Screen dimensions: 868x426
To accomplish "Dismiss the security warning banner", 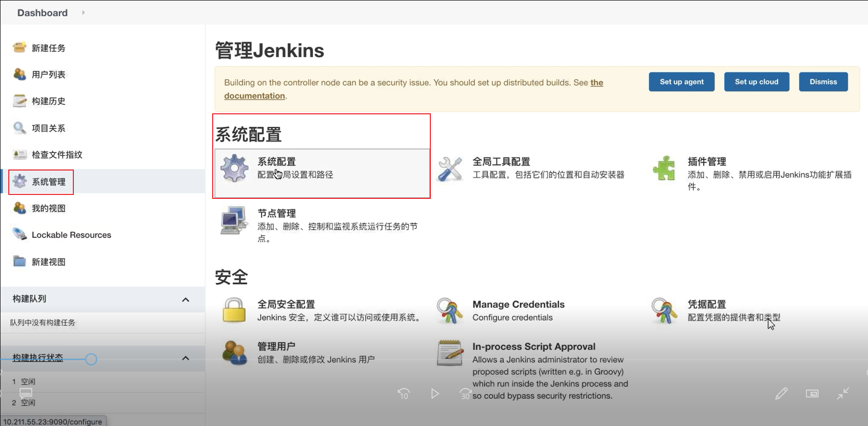I will tap(823, 82).
